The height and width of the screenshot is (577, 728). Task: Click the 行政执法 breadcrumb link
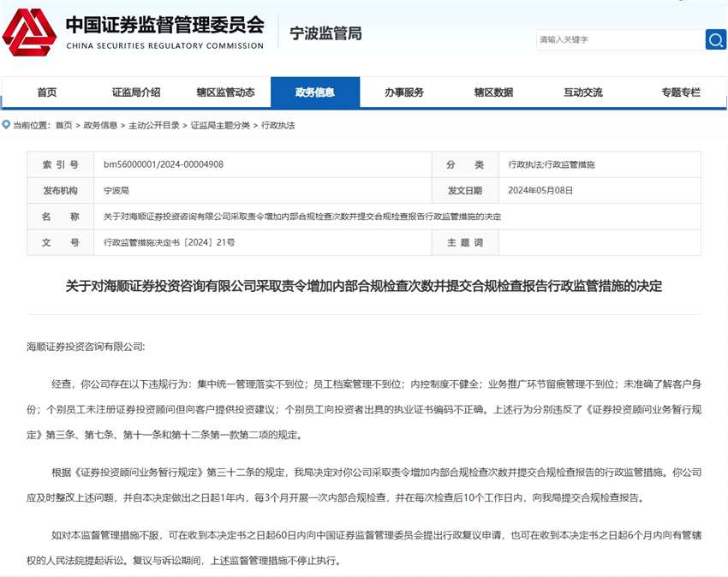pyautogui.click(x=278, y=125)
